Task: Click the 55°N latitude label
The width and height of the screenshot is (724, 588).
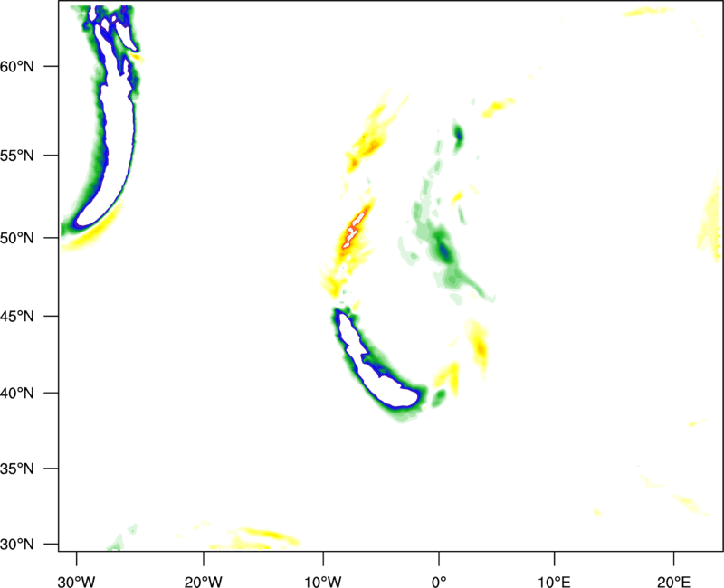Action: [x=17, y=156]
